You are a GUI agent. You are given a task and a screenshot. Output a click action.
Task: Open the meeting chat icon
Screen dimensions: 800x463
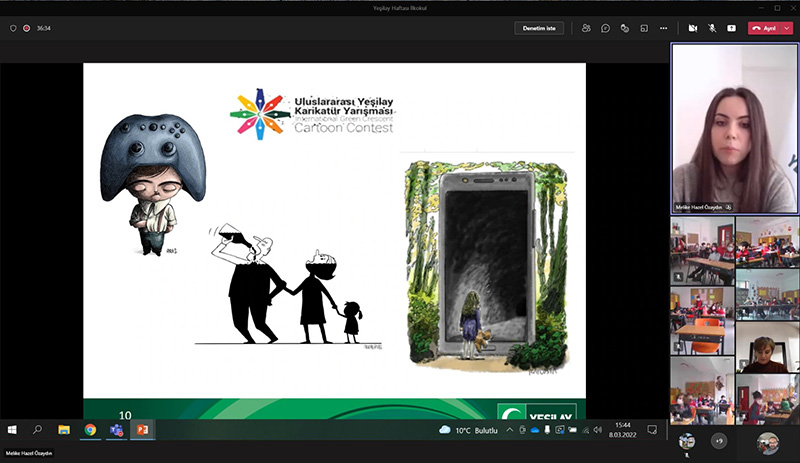[605, 28]
